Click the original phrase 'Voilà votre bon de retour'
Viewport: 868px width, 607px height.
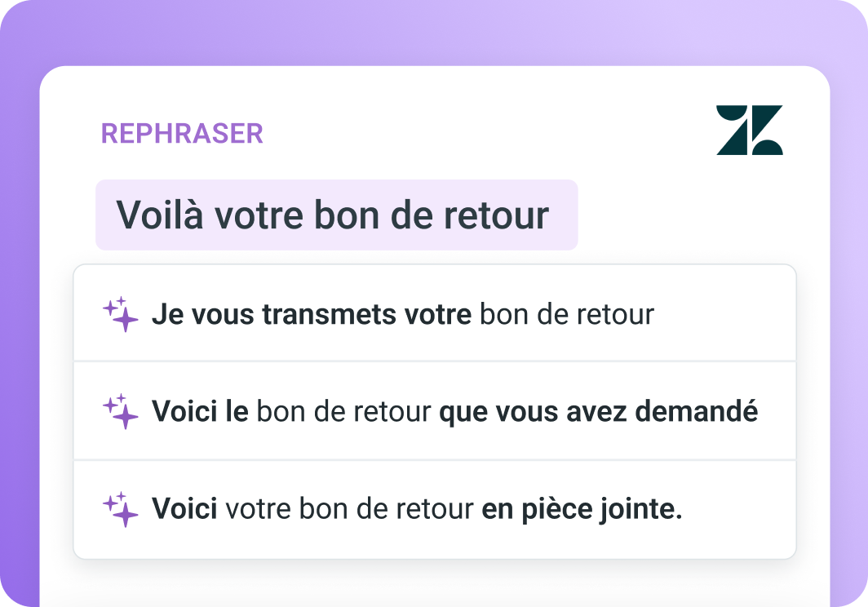[x=336, y=215]
